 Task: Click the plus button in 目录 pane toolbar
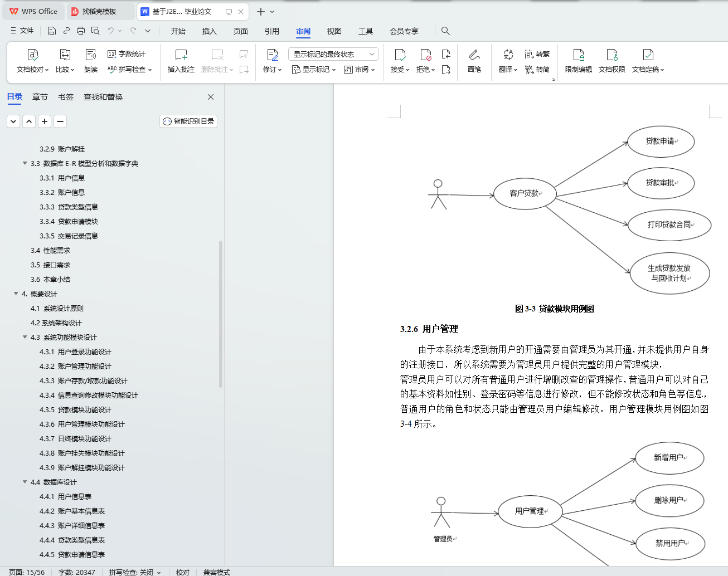45,121
